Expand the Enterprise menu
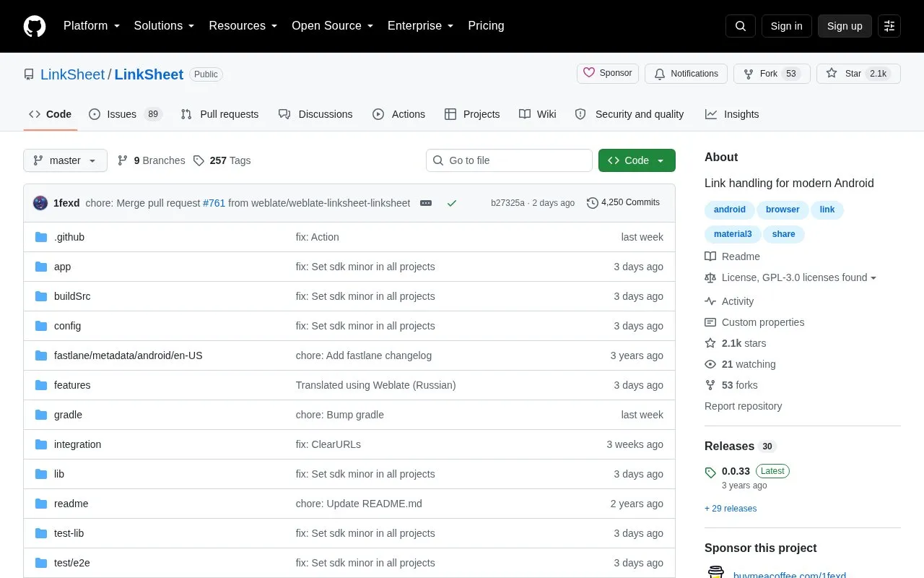The image size is (924, 578). pyautogui.click(x=421, y=26)
